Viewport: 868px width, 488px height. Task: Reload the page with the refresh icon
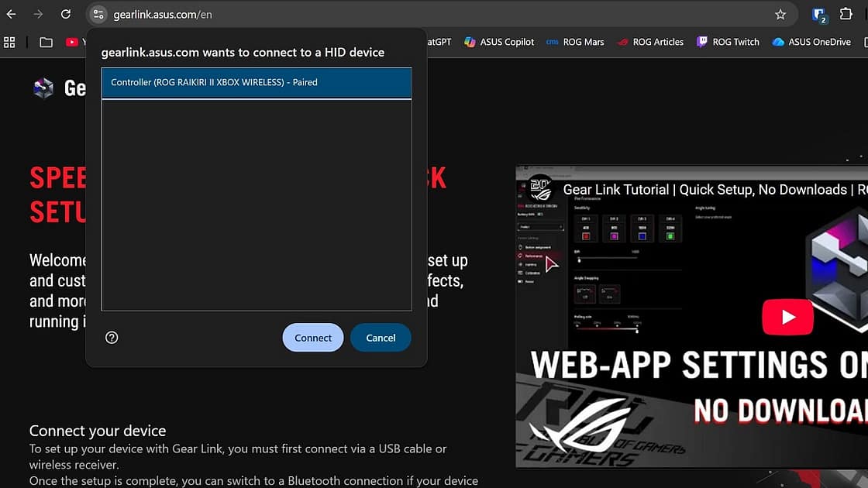coord(66,14)
